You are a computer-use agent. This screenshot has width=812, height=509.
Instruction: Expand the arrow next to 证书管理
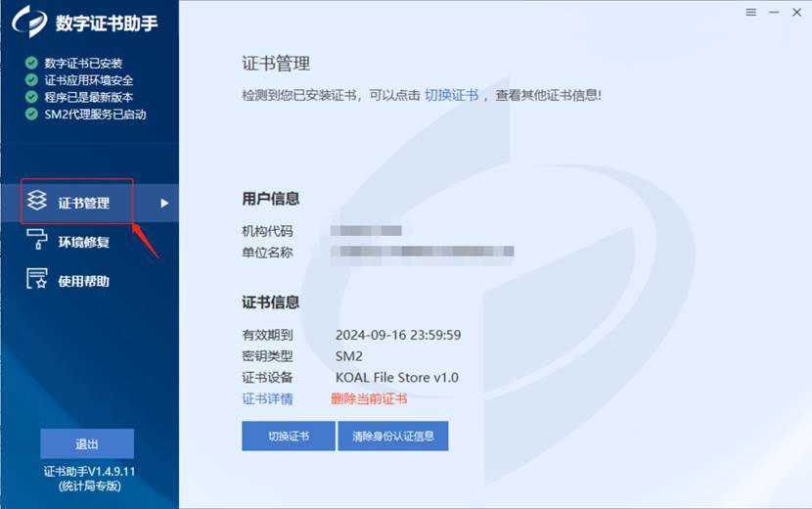[164, 204]
